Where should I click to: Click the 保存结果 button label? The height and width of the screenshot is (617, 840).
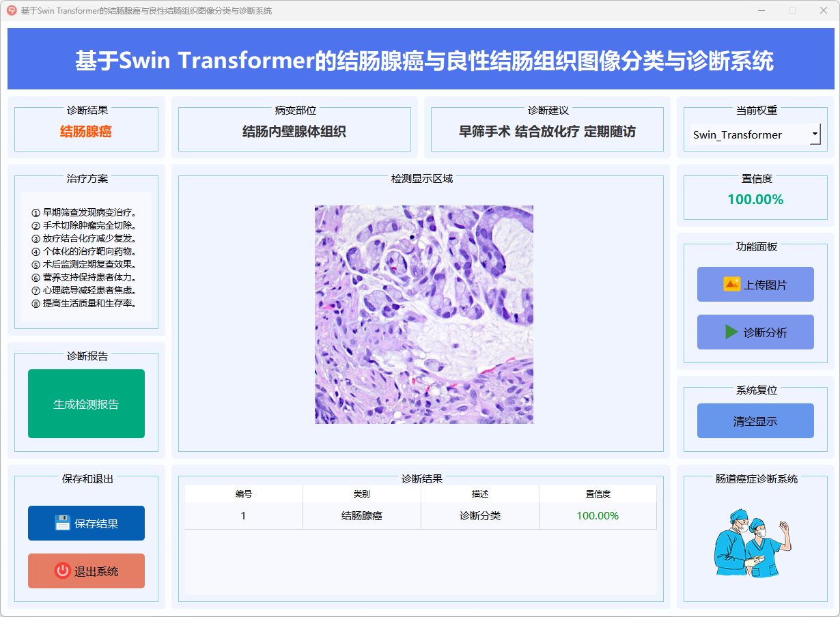[96, 523]
